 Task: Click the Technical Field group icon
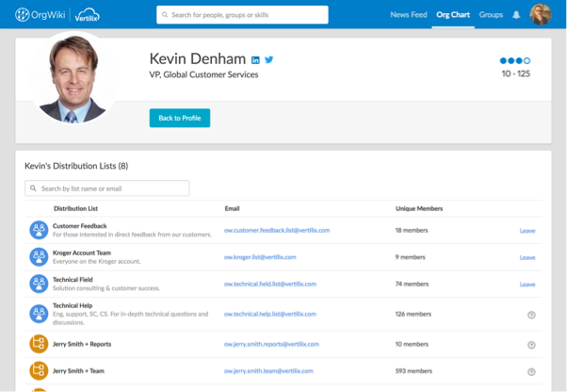(39, 284)
